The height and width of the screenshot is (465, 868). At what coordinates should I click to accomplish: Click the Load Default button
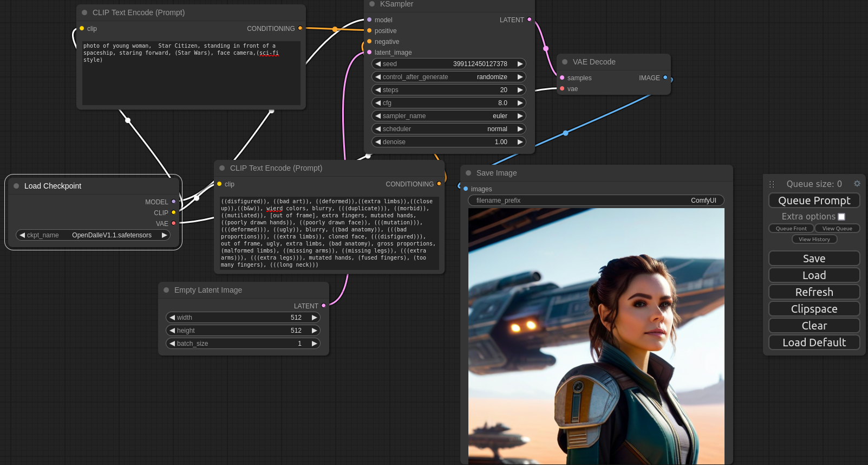coord(814,343)
